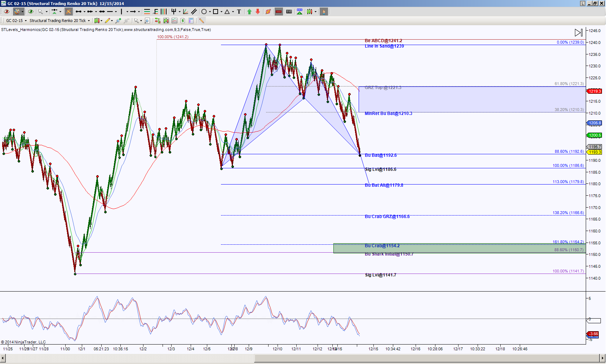Screen dimensions: 607x364
Task: Select the Fibonacci retracements tool
Action: click(147, 12)
